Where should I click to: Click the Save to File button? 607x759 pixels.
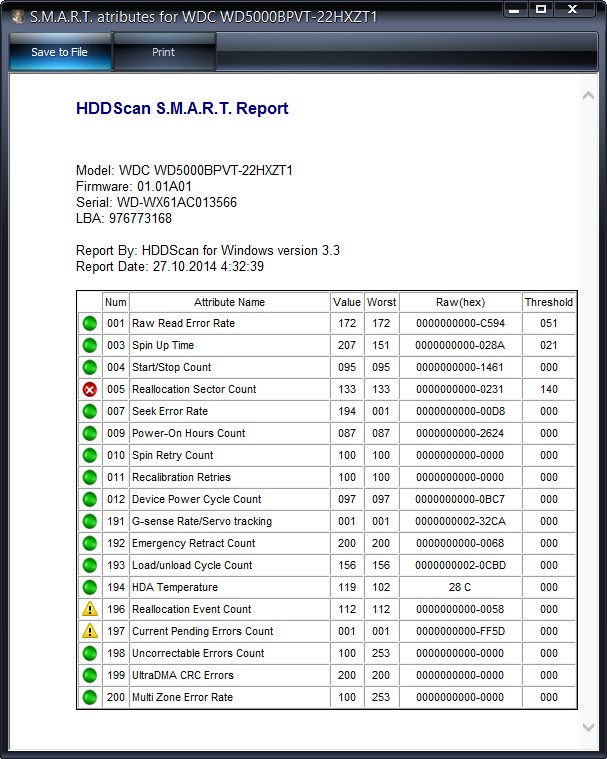60,52
